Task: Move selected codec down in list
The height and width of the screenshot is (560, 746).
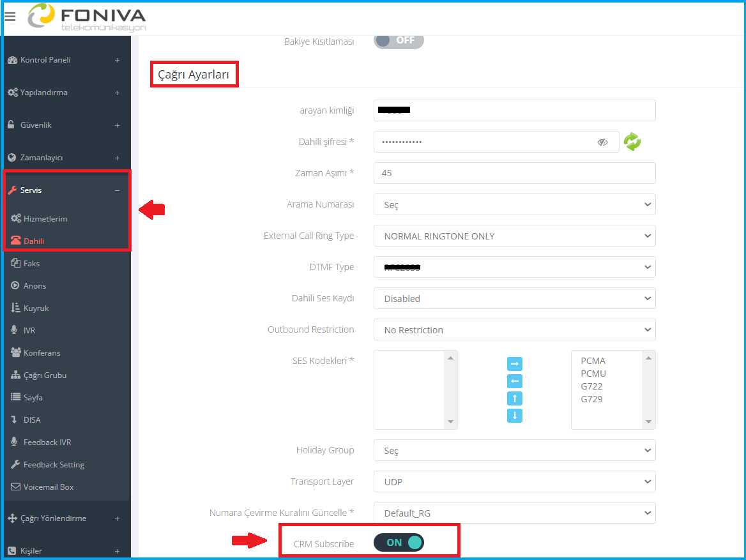Action: [514, 415]
